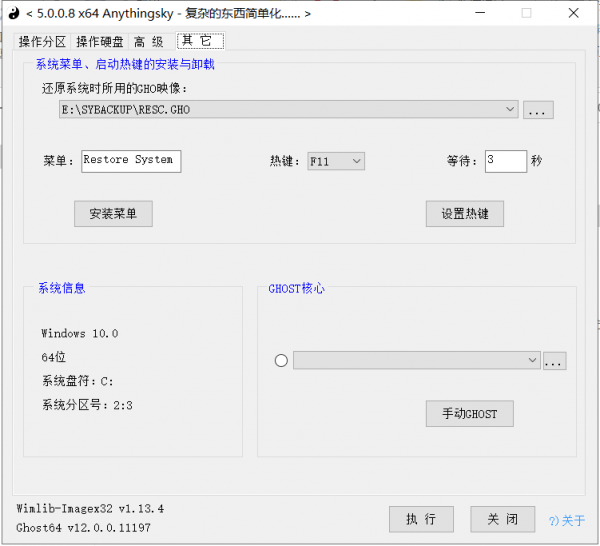Screen dimensions: 600x546
Task: Switch to the 操作分区 tab
Action: (42, 41)
